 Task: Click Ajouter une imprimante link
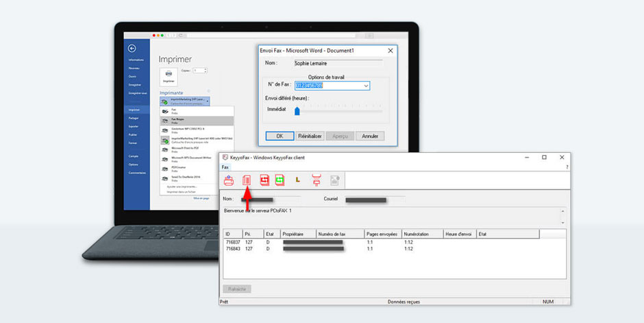[x=181, y=187]
